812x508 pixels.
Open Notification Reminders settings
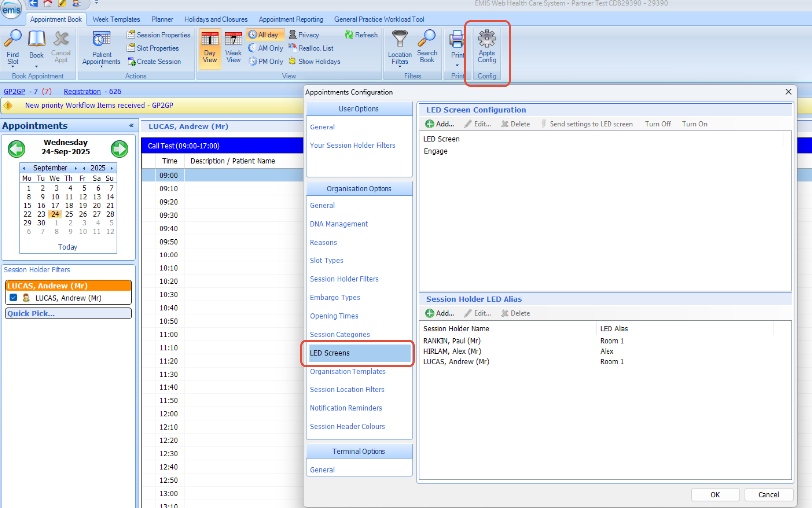click(346, 408)
